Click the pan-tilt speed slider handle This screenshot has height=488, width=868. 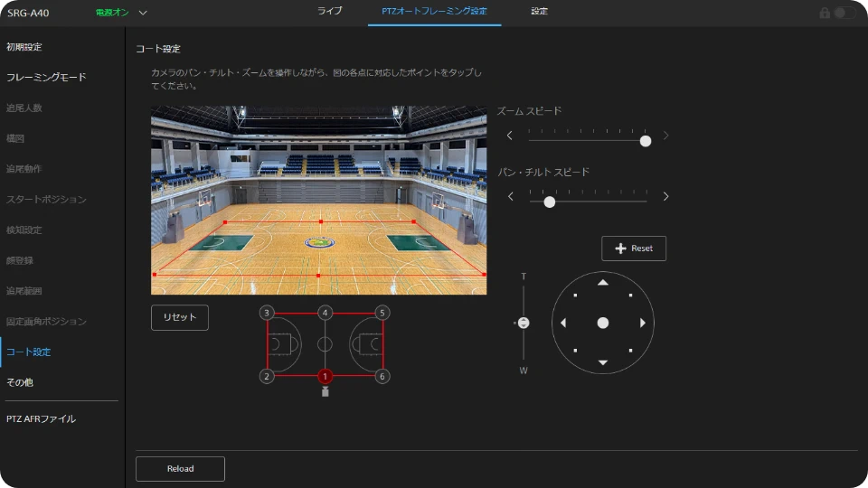[549, 202]
